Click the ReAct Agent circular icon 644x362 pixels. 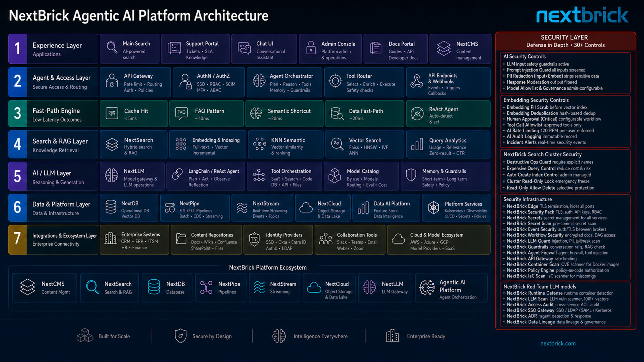click(417, 114)
